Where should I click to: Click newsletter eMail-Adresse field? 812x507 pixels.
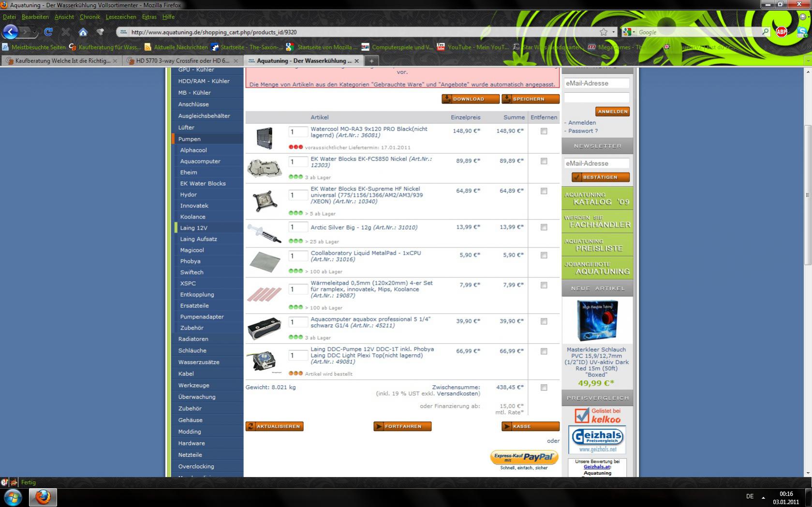click(x=596, y=163)
